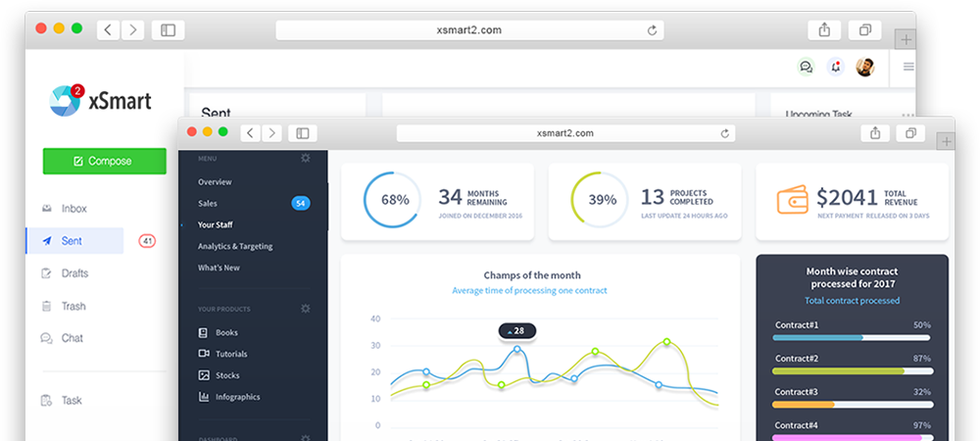Screen dimensions: 980x441
Task: Open the Drafts folder in the mail sidebar
Action: (73, 273)
